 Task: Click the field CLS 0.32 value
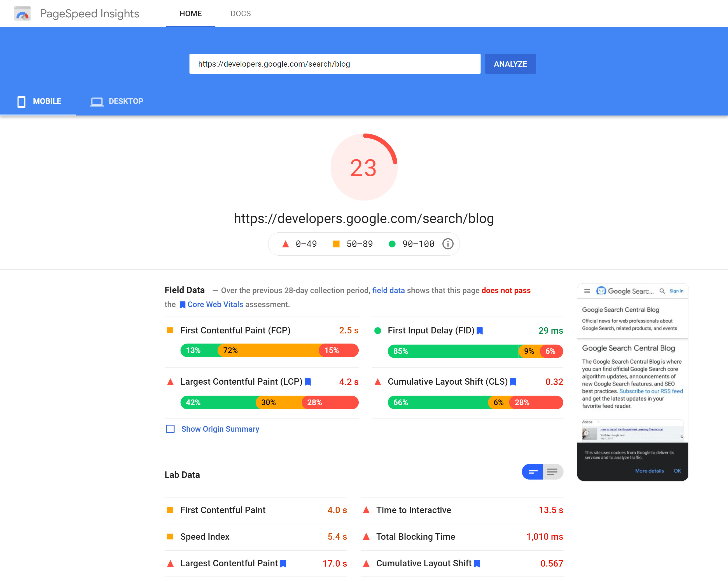coord(554,382)
